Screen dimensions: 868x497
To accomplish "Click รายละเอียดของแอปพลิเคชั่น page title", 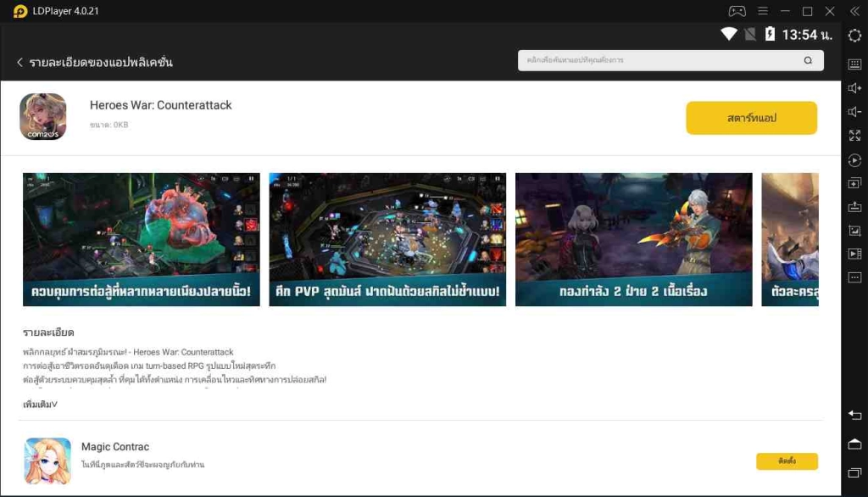I will coord(101,62).
